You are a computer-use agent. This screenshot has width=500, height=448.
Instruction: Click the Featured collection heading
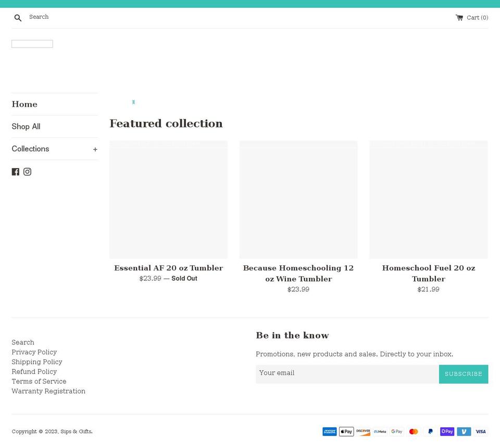(166, 124)
